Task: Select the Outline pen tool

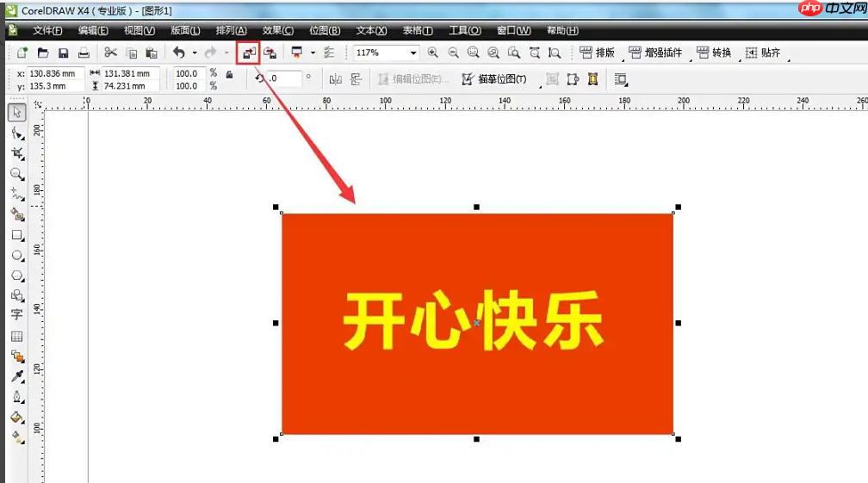Action: point(17,397)
